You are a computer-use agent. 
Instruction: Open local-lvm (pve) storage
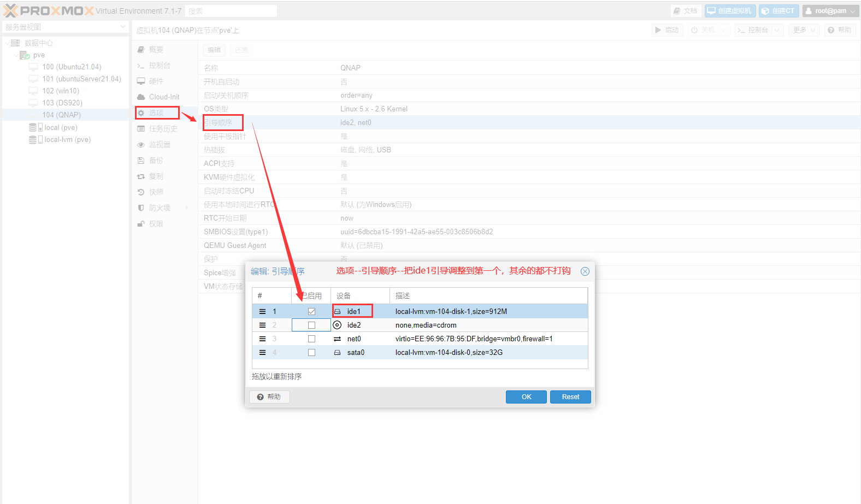[x=67, y=139]
